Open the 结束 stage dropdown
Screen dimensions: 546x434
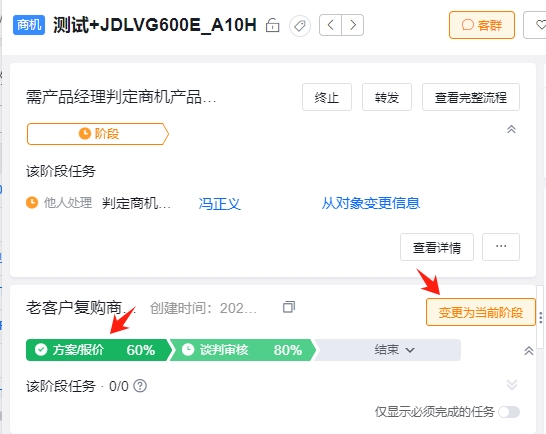(x=394, y=350)
